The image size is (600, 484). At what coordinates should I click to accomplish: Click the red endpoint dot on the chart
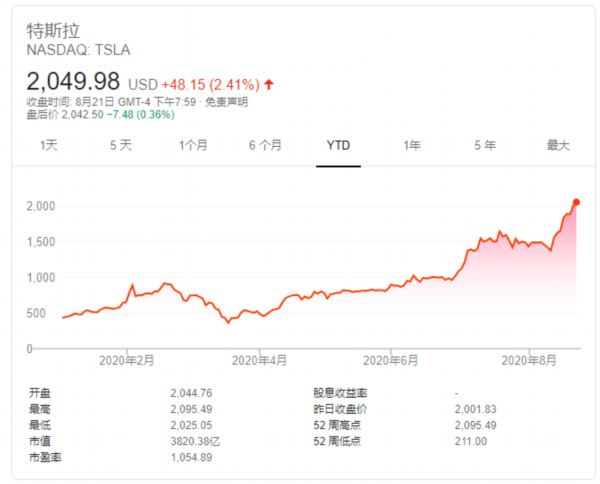tap(576, 202)
